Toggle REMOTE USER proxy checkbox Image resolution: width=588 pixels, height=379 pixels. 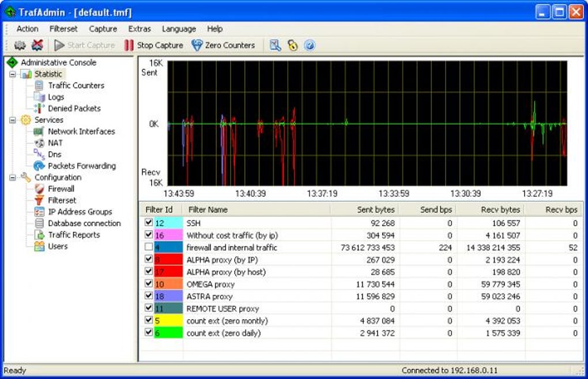(149, 308)
